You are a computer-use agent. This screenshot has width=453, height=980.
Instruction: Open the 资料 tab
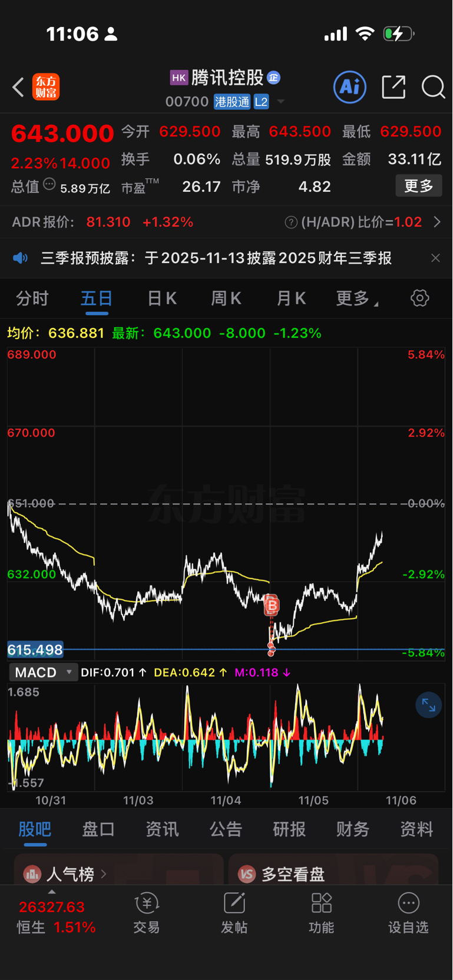(416, 829)
